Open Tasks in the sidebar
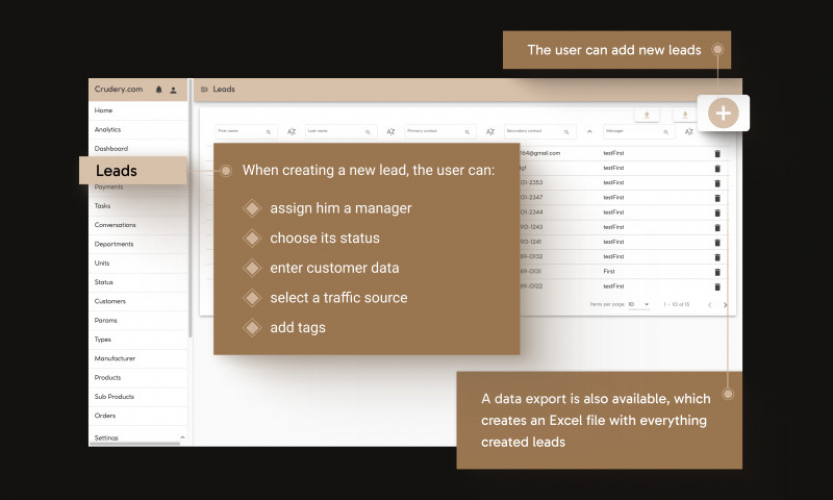This screenshot has width=833, height=500. click(138, 206)
